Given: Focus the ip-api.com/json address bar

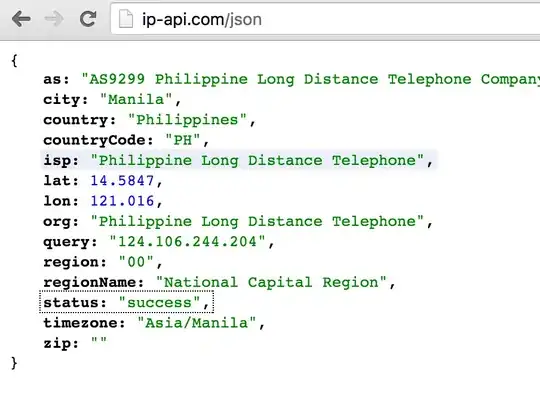Looking at the screenshot, I should click(x=325, y=19).
